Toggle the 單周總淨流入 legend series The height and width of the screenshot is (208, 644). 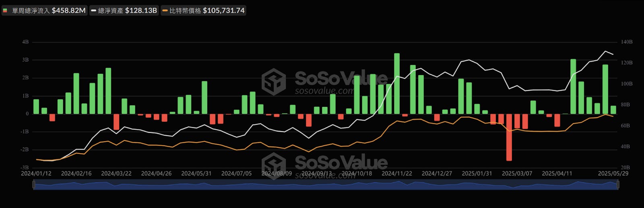coord(44,10)
